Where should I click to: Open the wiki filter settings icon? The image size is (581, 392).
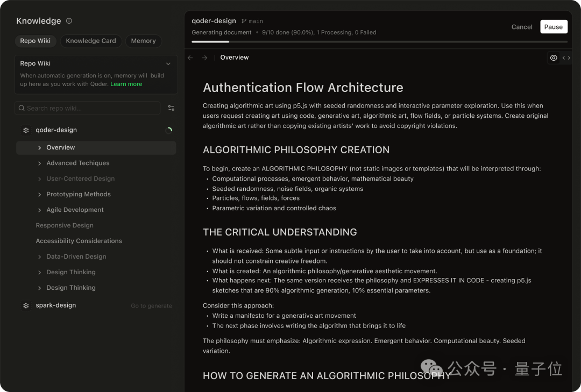(171, 108)
